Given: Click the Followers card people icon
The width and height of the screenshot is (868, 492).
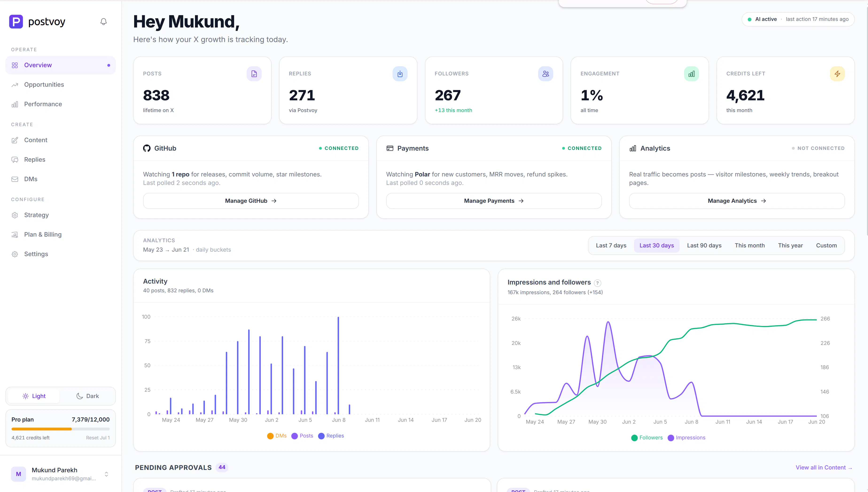Looking at the screenshot, I should [x=545, y=74].
